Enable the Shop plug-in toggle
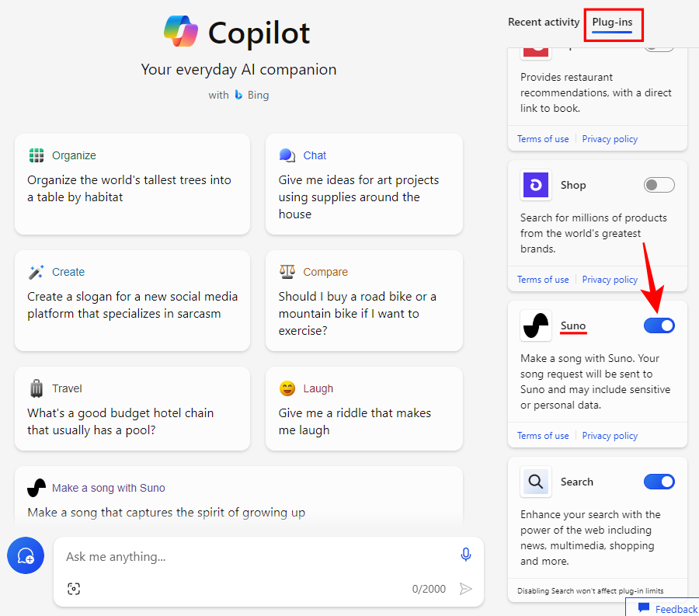699x616 pixels. point(659,185)
